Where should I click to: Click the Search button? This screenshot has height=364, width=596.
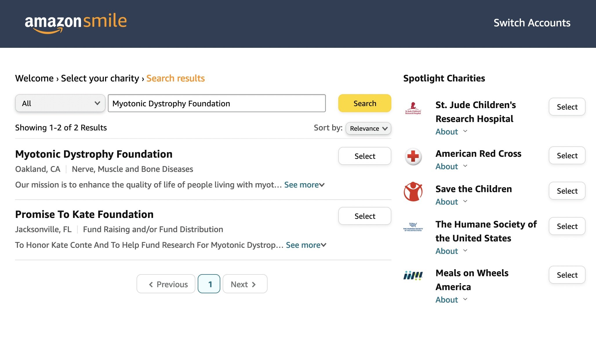coord(365,103)
